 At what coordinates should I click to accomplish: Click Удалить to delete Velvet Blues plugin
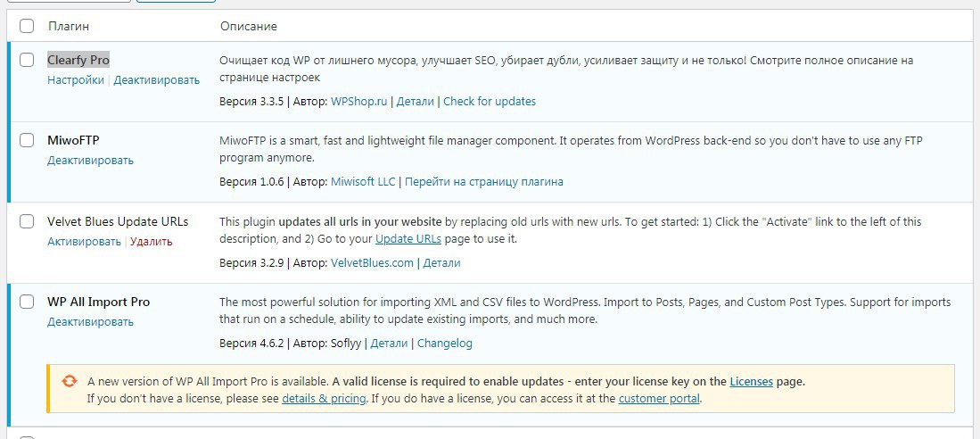pyautogui.click(x=151, y=241)
